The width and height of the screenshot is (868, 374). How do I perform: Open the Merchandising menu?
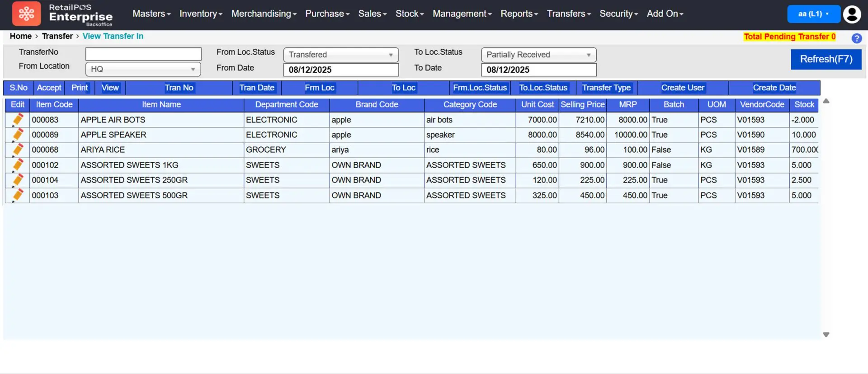click(264, 14)
